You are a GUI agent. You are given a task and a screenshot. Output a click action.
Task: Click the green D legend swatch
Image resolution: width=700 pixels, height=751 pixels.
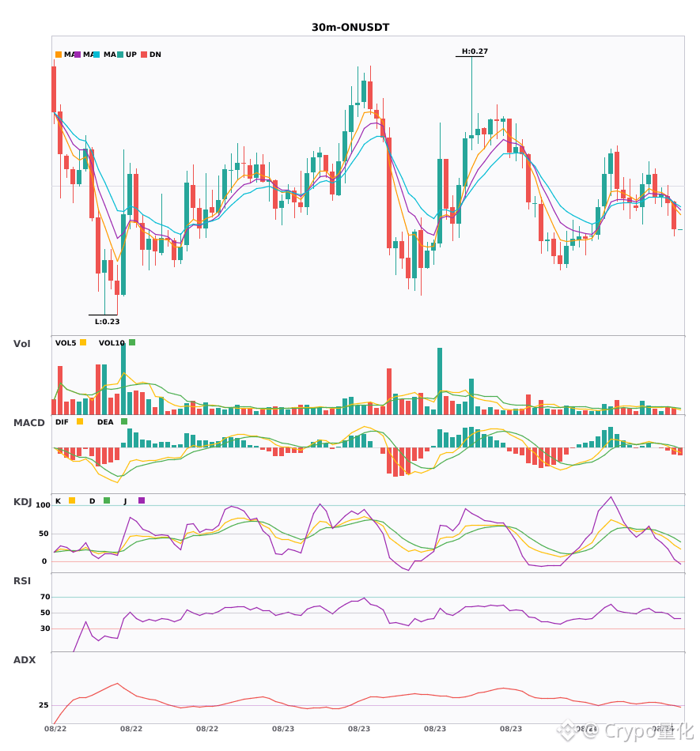pos(107,500)
